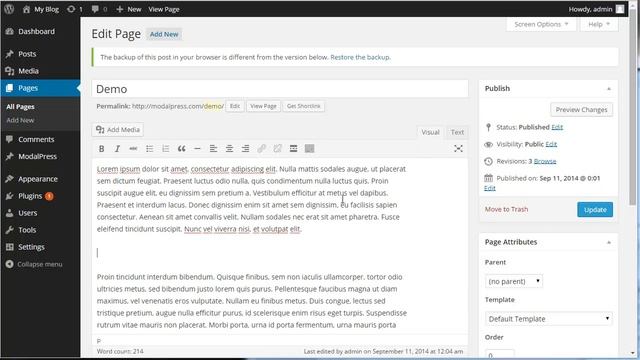
Task: Edit the Published on date
Action: (489, 188)
